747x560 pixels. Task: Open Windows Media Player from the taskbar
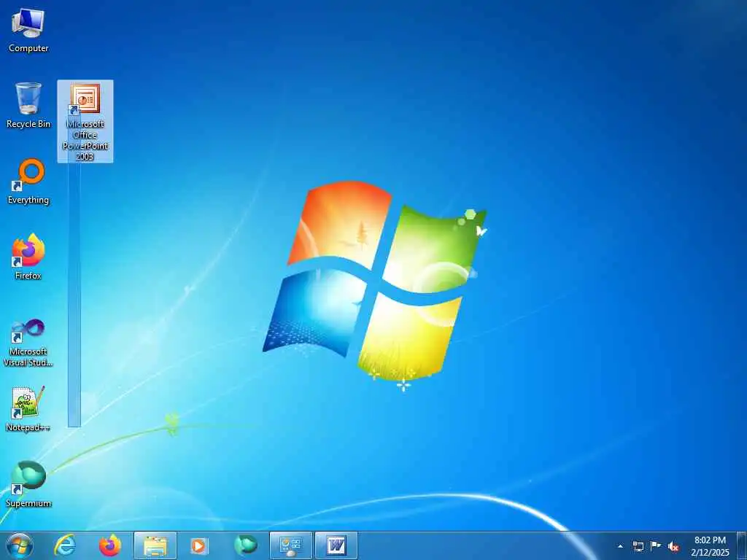coord(199,545)
